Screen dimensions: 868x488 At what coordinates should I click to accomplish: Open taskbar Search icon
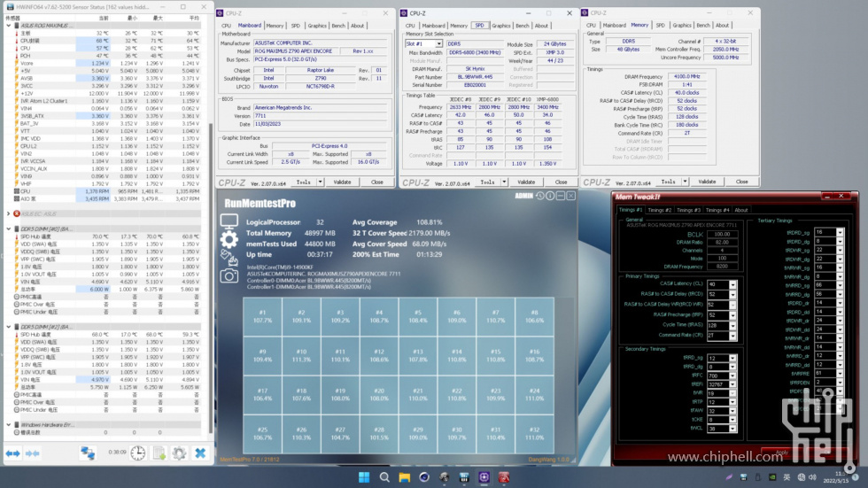384,477
